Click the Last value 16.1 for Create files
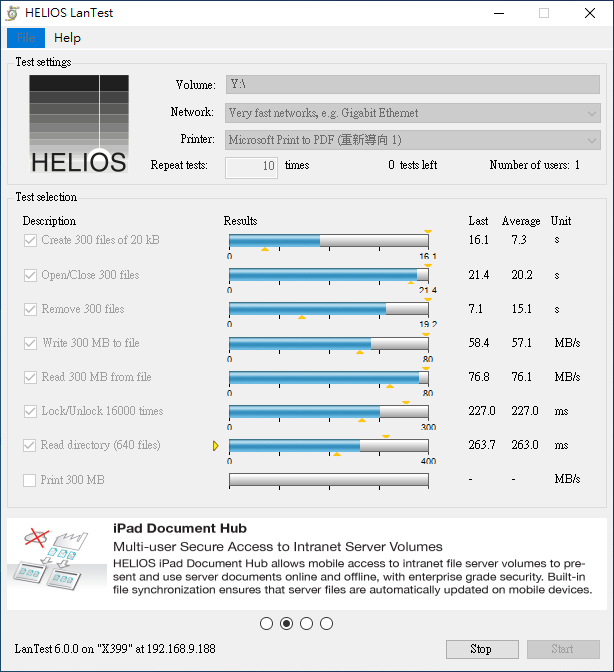This screenshot has height=672, width=614. click(x=479, y=240)
